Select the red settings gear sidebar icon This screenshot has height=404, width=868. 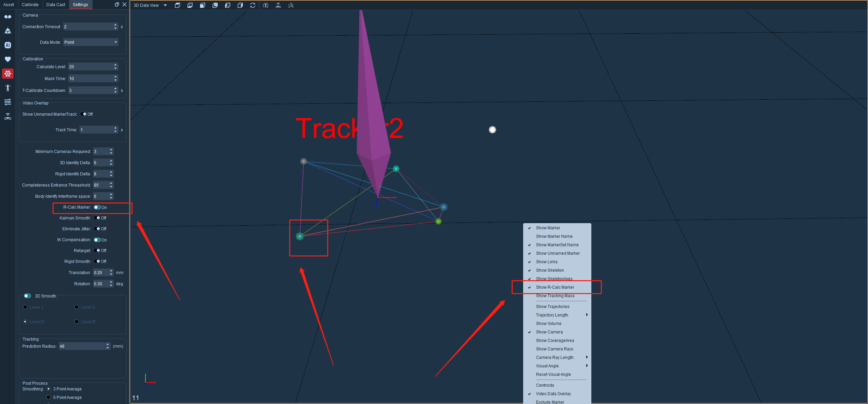tap(8, 74)
